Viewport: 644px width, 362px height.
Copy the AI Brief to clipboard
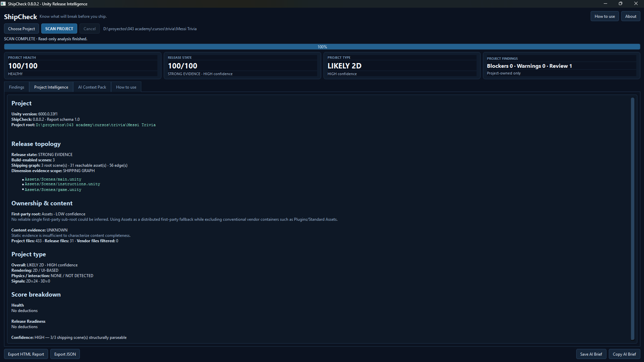coord(624,354)
